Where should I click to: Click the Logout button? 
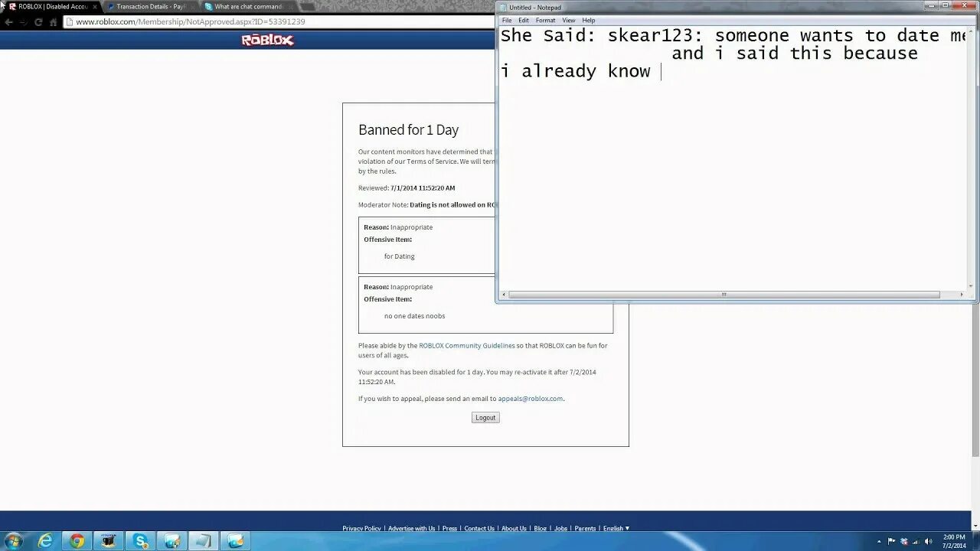click(485, 417)
